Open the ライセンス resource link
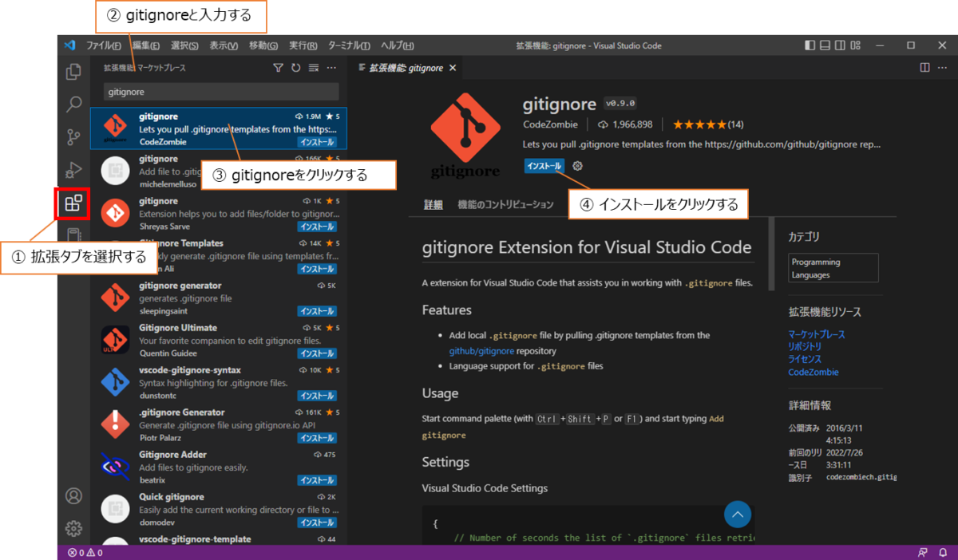 pos(804,359)
